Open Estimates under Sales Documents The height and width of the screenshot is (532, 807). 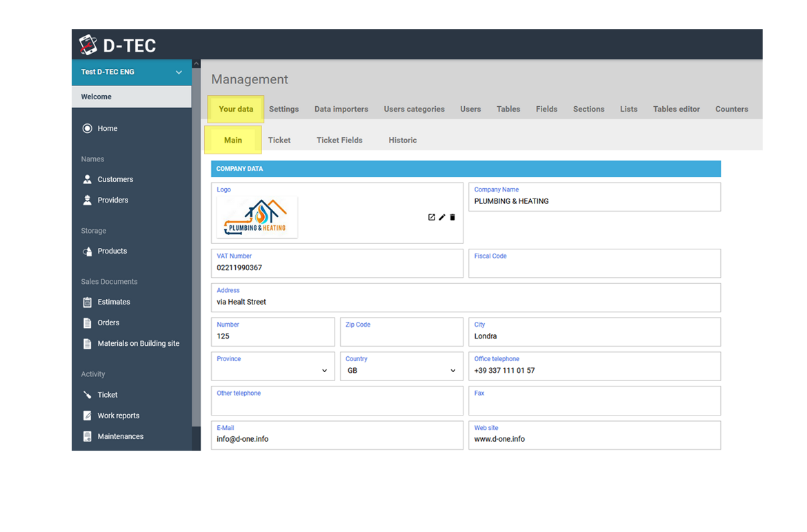(113, 302)
